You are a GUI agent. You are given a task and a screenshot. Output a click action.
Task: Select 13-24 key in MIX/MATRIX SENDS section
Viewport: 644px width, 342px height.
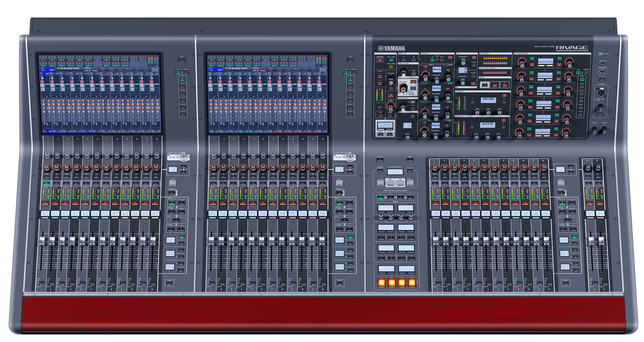point(582,87)
